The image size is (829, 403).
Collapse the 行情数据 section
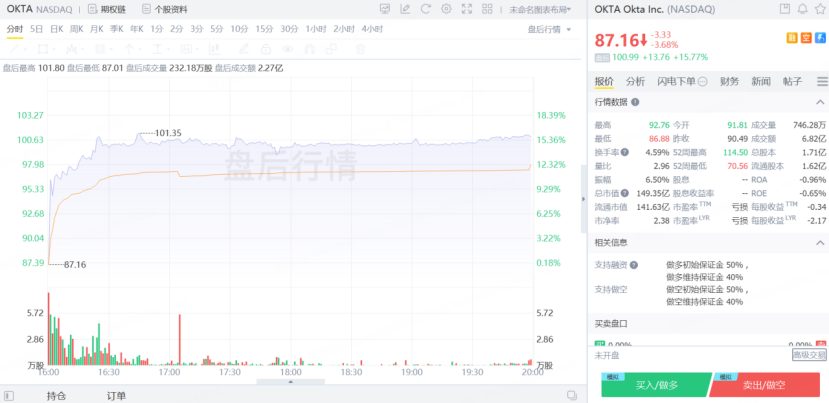[x=820, y=102]
